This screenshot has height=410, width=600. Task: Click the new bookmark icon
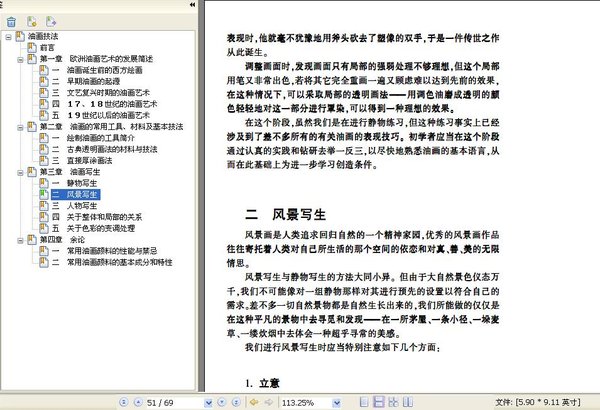(32, 22)
